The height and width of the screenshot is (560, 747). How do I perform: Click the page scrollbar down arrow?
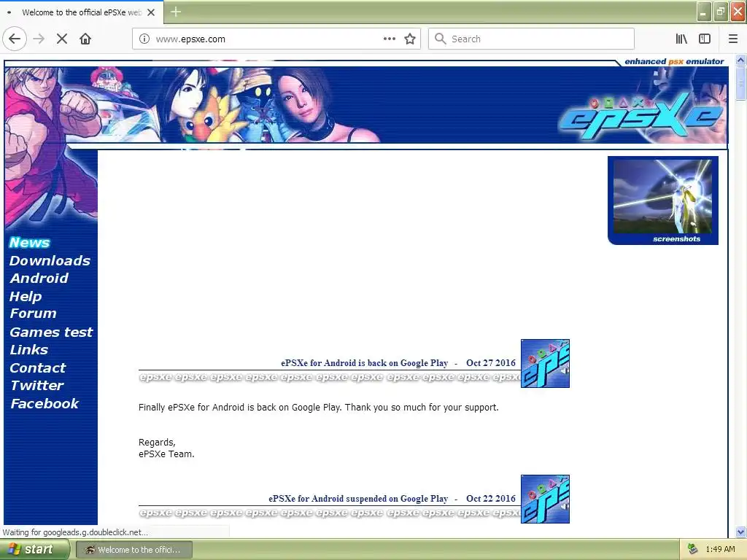point(740,532)
